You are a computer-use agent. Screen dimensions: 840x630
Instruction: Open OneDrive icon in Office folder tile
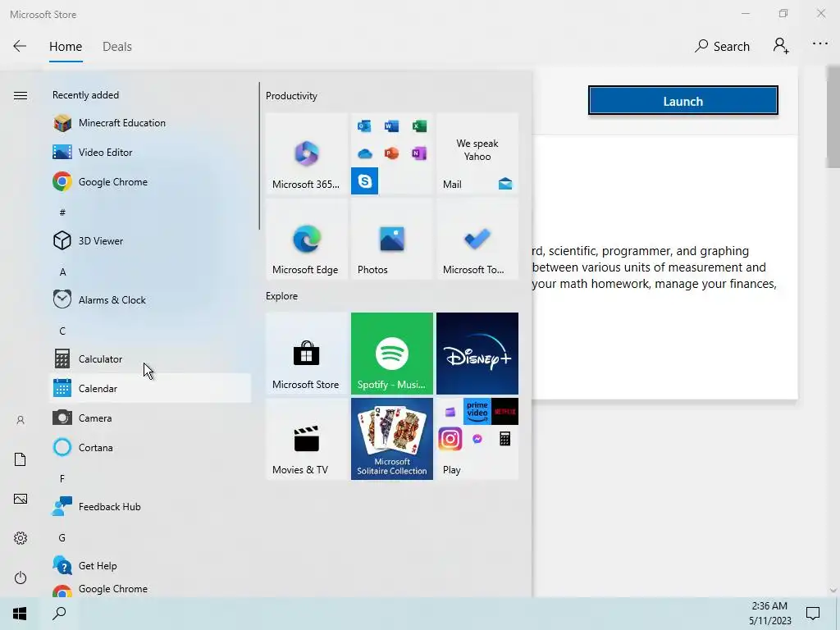pos(365,153)
